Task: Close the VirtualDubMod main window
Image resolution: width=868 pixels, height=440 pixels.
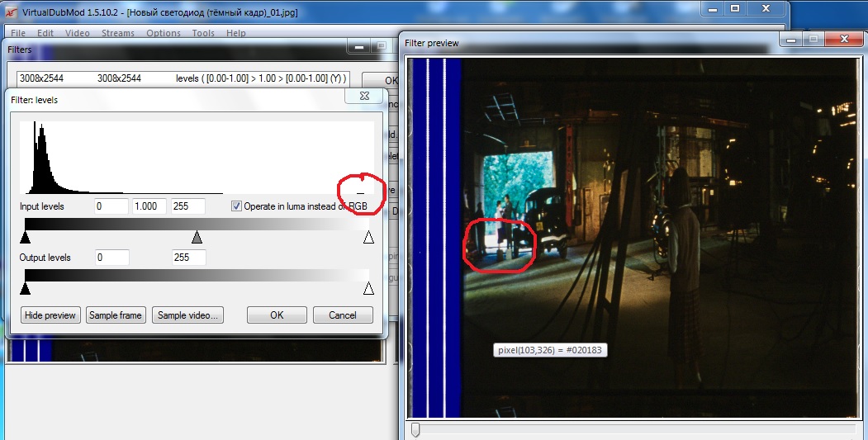Action: [x=766, y=8]
